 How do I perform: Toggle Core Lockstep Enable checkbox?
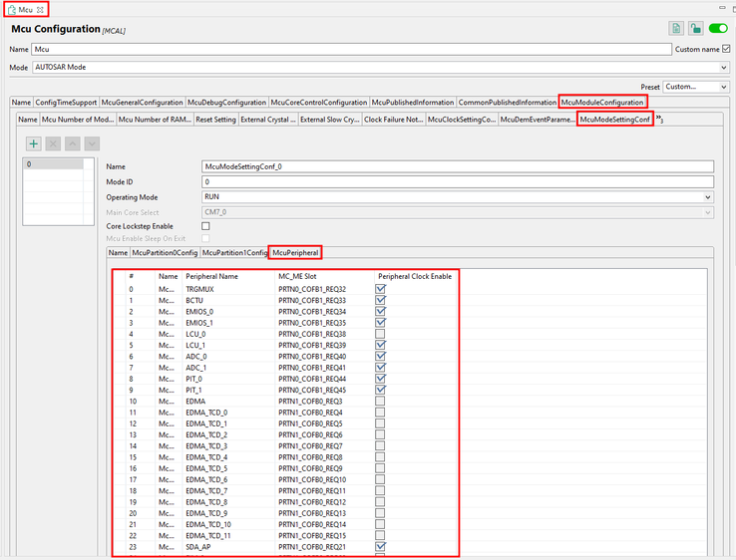[x=205, y=226]
